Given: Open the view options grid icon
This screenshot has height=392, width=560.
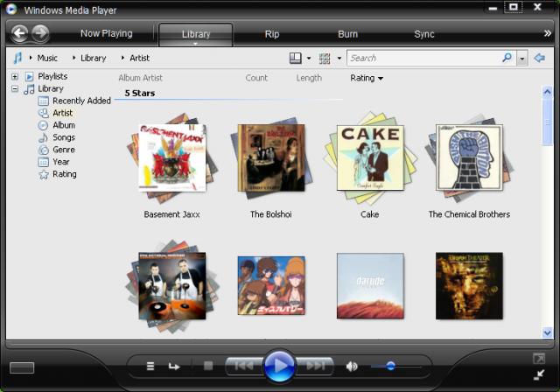Looking at the screenshot, I should pos(325,59).
